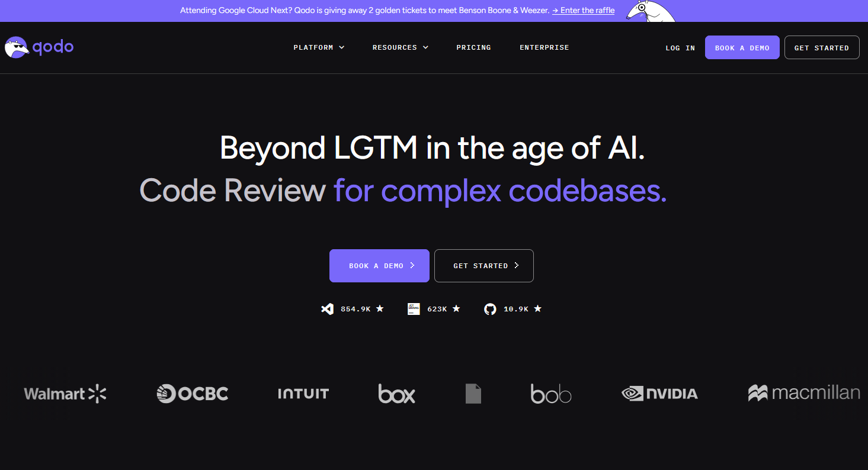Open the Enter the raffle banner link

(x=583, y=11)
